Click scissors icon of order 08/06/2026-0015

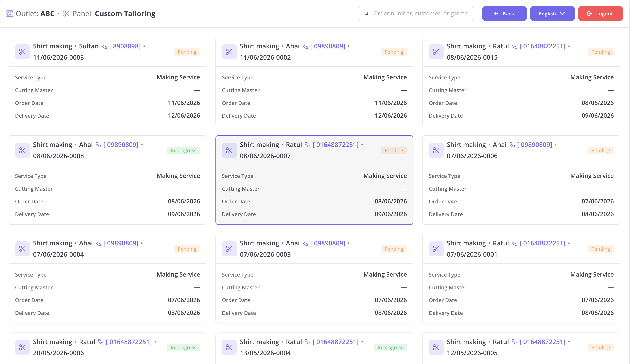436,52
